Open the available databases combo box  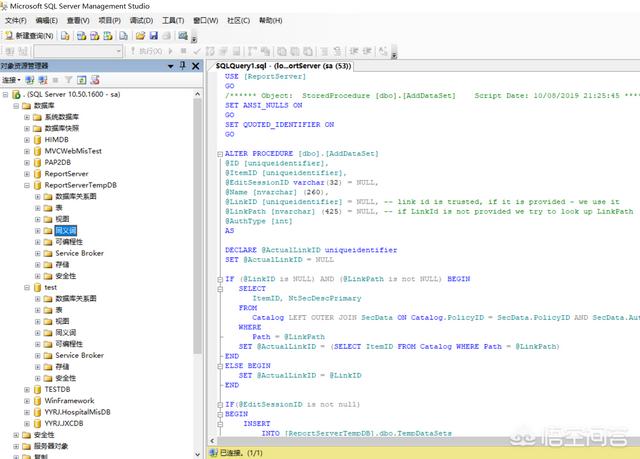tap(78, 51)
